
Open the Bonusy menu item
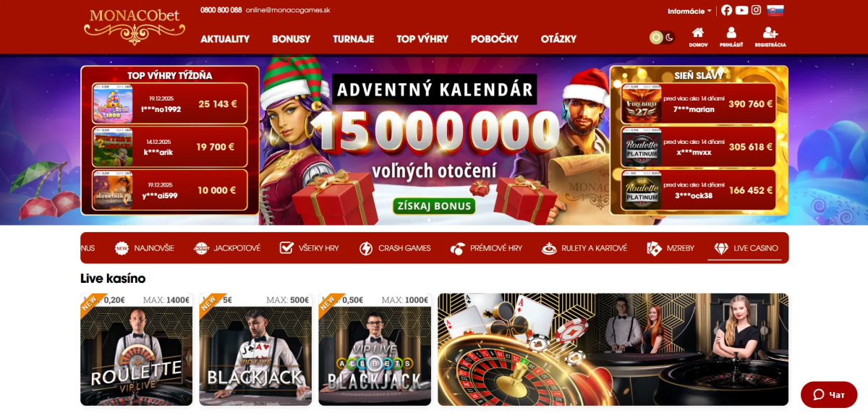[x=291, y=39]
